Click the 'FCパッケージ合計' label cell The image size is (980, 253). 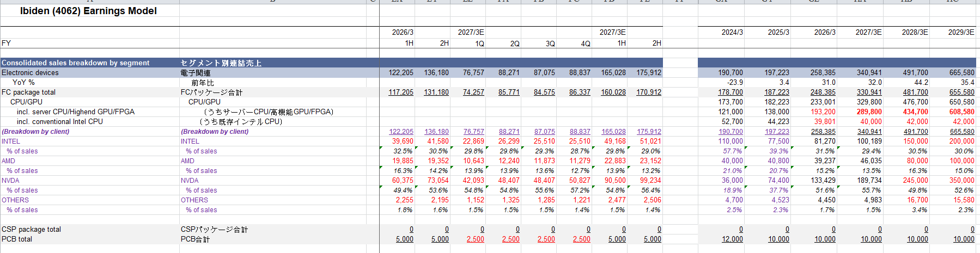(211, 92)
